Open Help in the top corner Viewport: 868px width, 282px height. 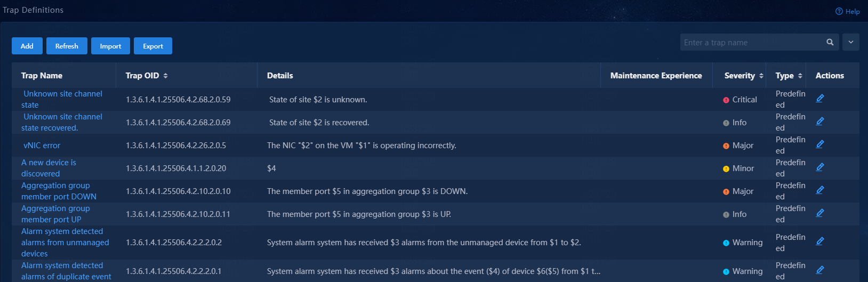coord(847,11)
